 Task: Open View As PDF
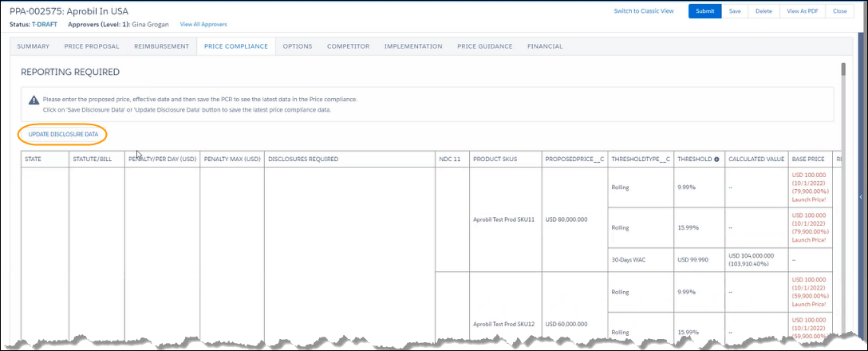tap(802, 11)
